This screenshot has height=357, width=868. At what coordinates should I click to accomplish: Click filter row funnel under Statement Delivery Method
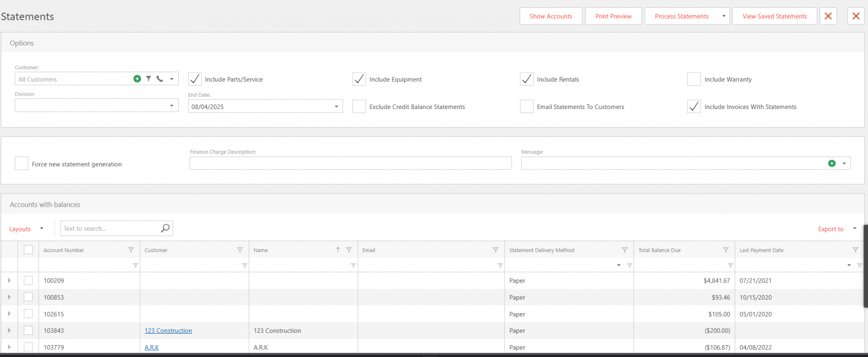point(629,266)
